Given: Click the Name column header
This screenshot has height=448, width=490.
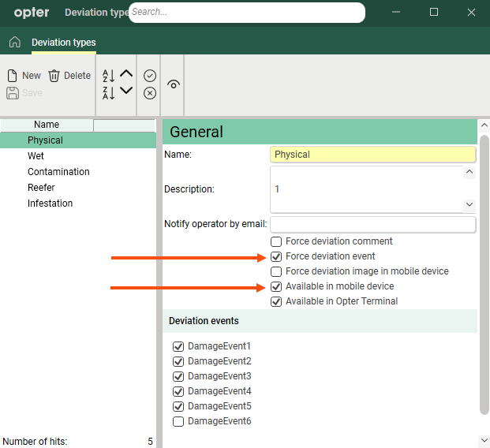Looking at the screenshot, I should click(x=47, y=125).
